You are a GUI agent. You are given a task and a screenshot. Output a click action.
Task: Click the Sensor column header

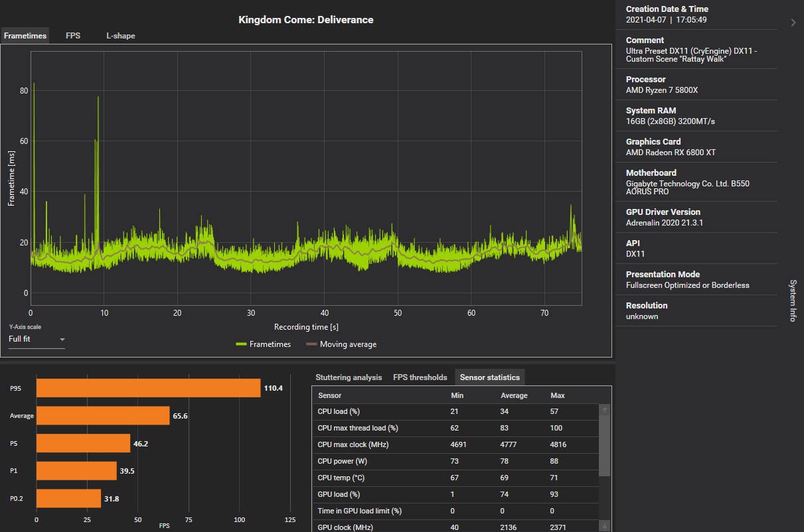330,395
